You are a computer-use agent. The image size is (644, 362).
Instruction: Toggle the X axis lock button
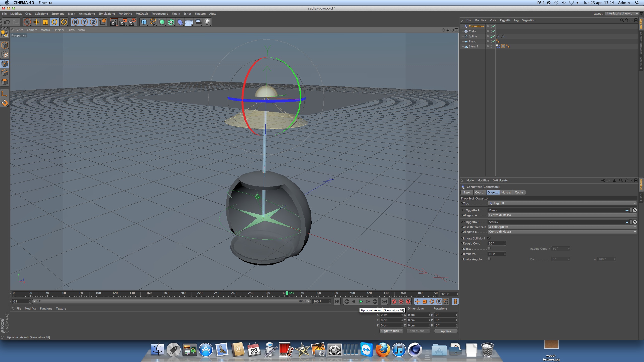tap(75, 22)
